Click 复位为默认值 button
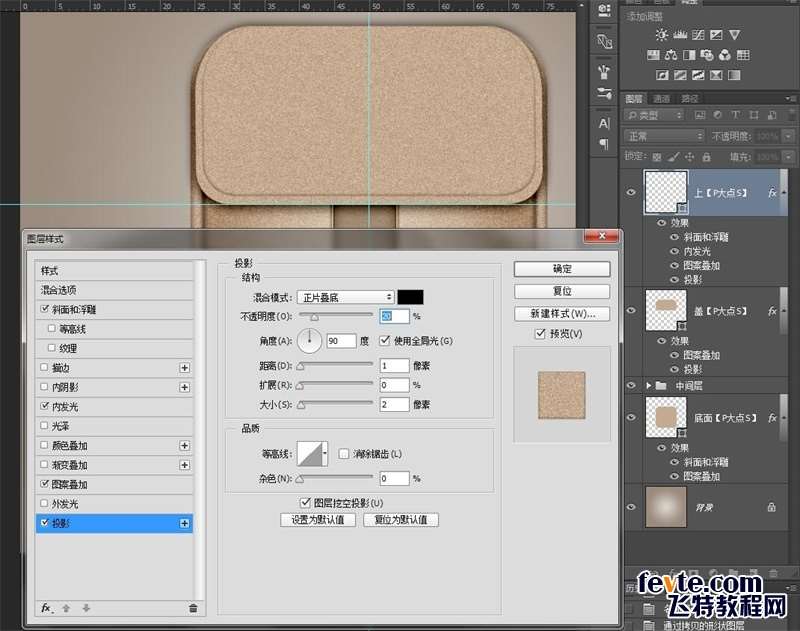800x631 pixels. [401, 520]
